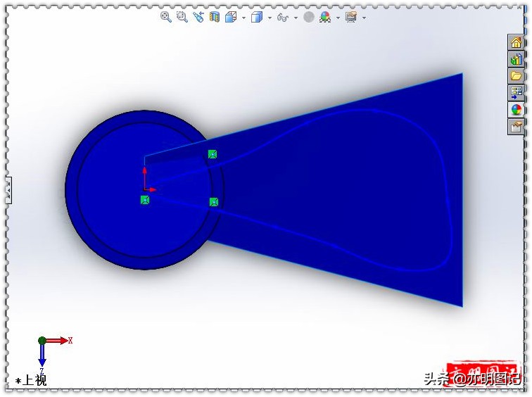
Task: Click the Apply Scene colored ball icon
Action: coord(325,17)
